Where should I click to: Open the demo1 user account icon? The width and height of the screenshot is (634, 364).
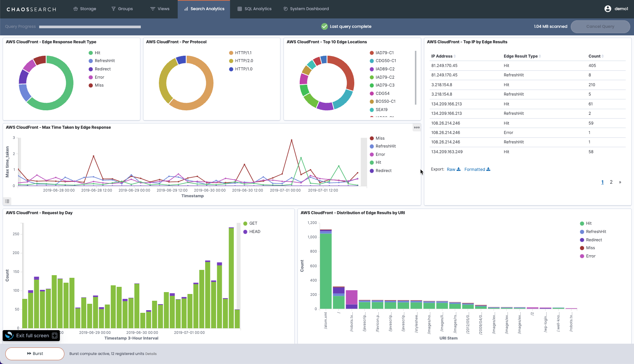pyautogui.click(x=607, y=9)
